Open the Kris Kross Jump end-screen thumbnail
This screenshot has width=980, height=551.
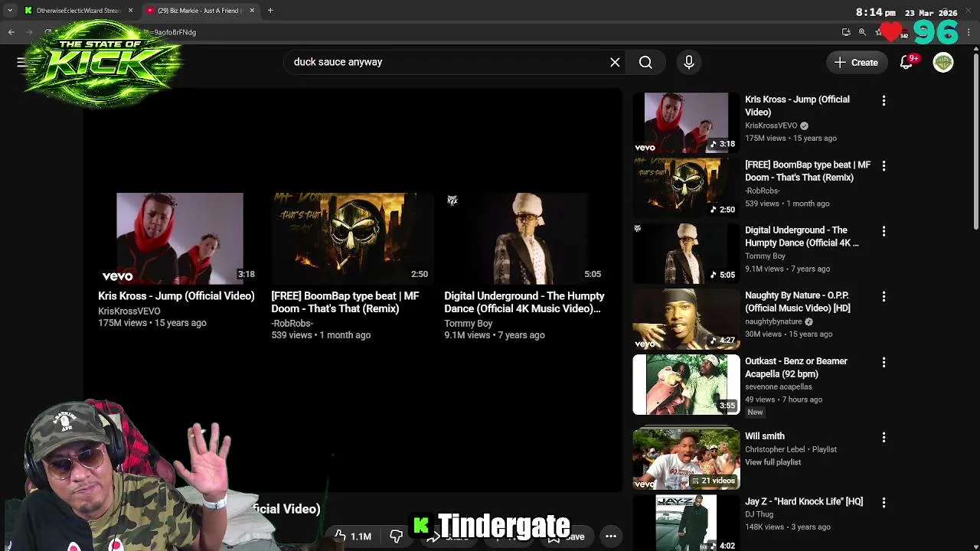pyautogui.click(x=180, y=239)
